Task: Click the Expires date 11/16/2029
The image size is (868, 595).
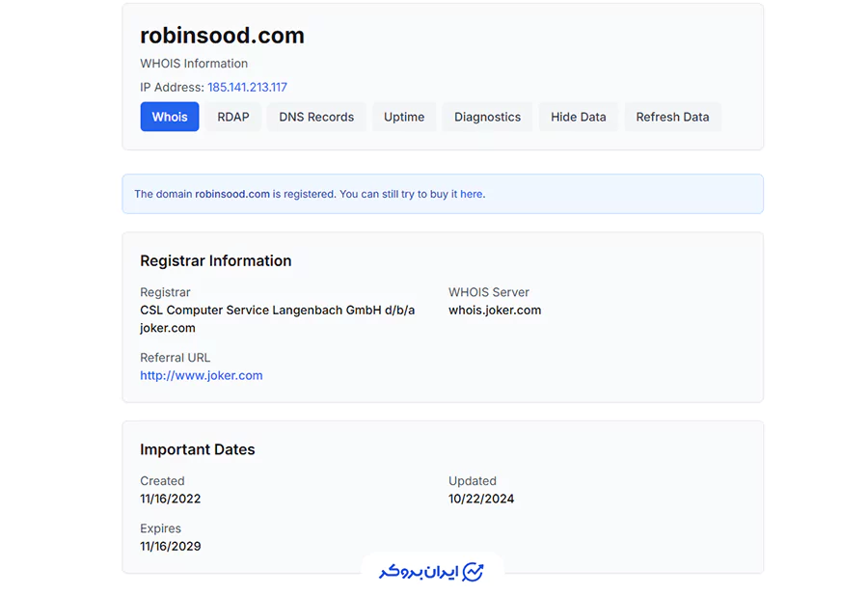Action: 170,546
